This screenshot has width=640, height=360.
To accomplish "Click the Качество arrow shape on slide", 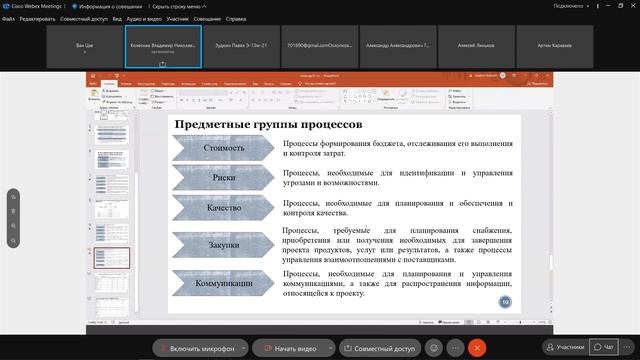I will pyautogui.click(x=223, y=208).
